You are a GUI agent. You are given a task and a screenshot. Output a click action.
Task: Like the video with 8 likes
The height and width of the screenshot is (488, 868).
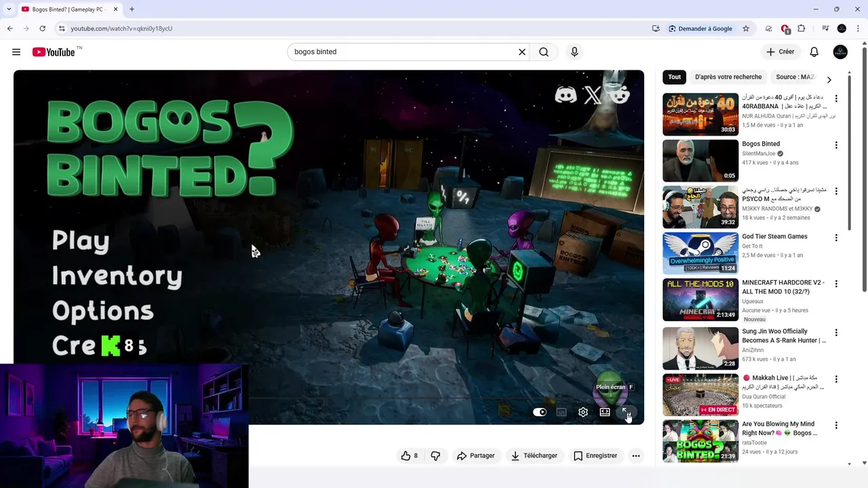[409, 456]
